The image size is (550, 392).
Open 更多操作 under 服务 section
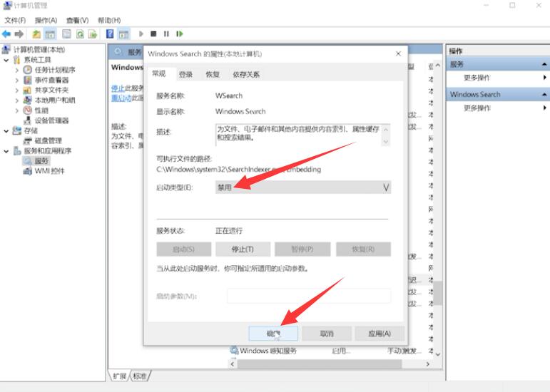477,78
